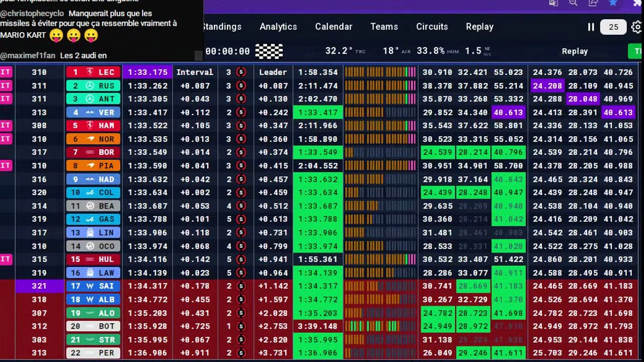Click the last lap time 3:39.148
This screenshot has width=644, height=362.
tap(318, 326)
